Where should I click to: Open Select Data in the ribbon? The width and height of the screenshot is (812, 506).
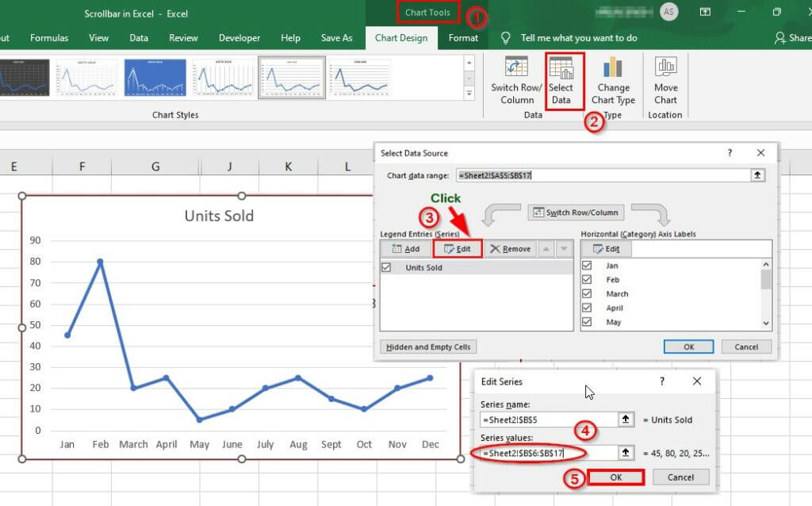(561, 80)
